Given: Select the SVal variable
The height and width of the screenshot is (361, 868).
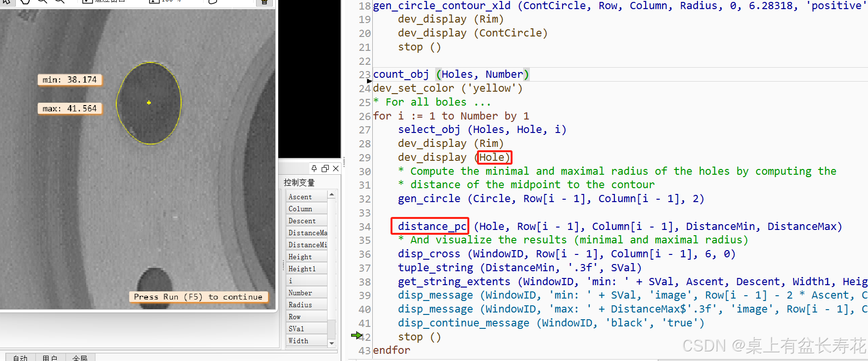Looking at the screenshot, I should (x=306, y=329).
